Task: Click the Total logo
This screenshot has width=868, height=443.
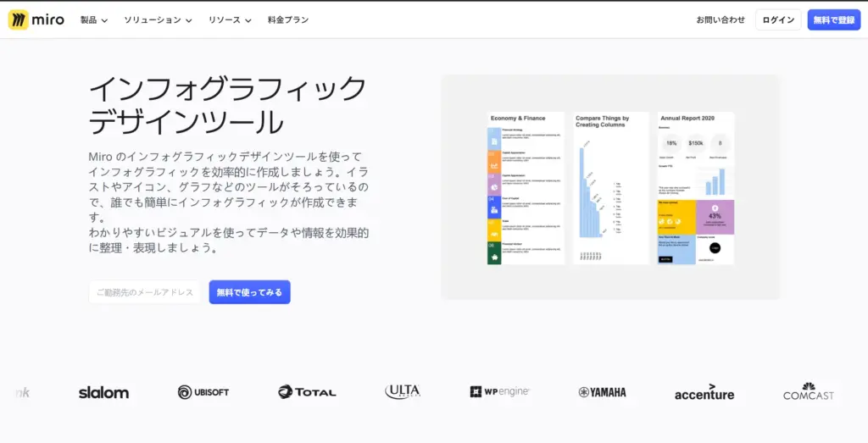Action: pyautogui.click(x=307, y=392)
